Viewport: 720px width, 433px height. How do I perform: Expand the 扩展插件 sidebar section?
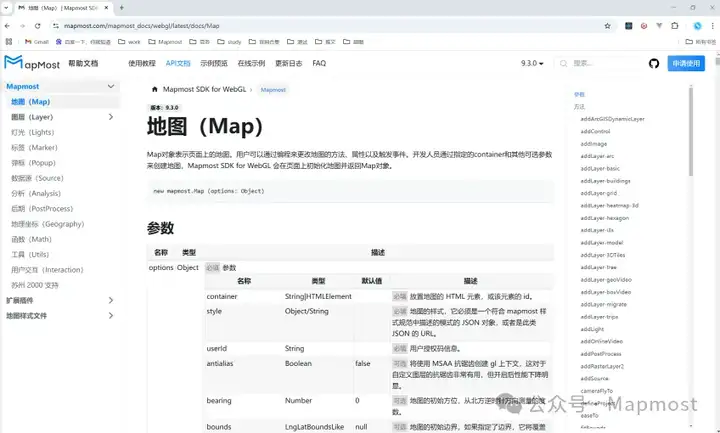(x=111, y=300)
